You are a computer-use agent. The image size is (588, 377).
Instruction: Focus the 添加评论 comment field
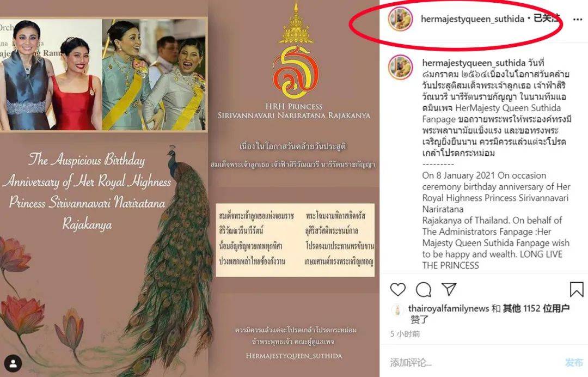click(473, 362)
